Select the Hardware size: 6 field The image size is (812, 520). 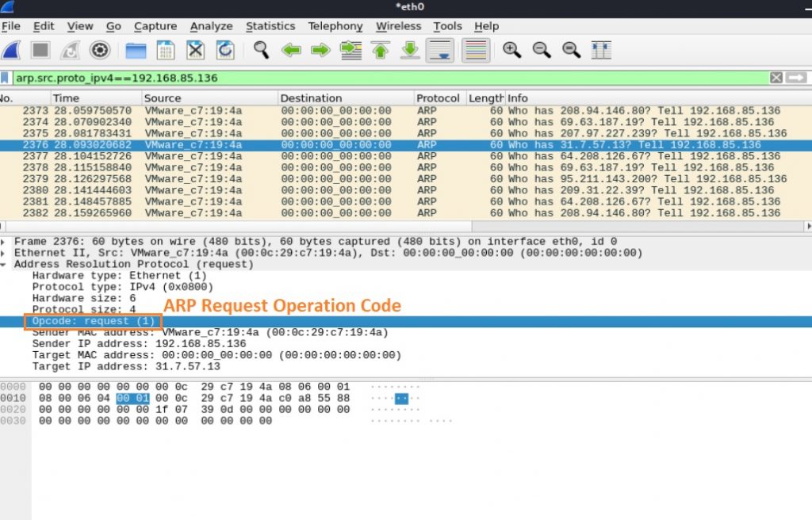coord(84,298)
